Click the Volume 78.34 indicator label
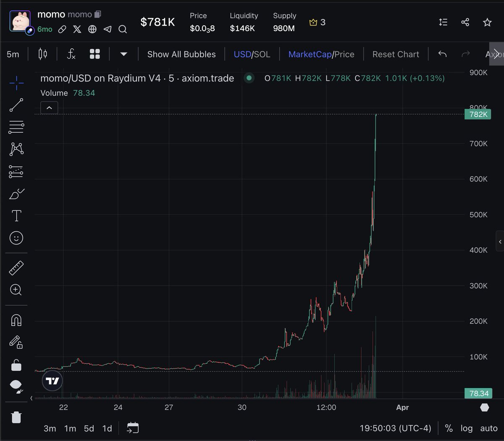The height and width of the screenshot is (441, 504). pos(68,93)
